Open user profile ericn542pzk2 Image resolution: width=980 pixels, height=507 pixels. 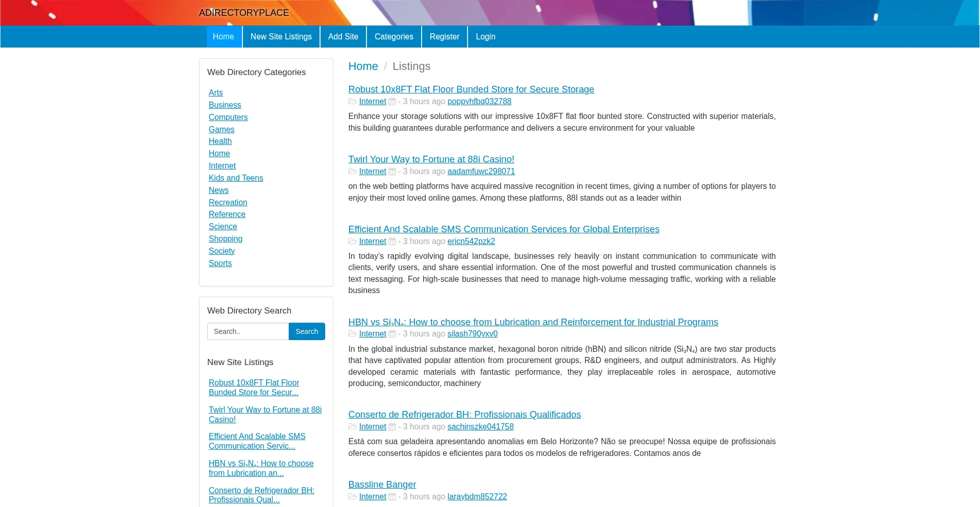tap(471, 242)
